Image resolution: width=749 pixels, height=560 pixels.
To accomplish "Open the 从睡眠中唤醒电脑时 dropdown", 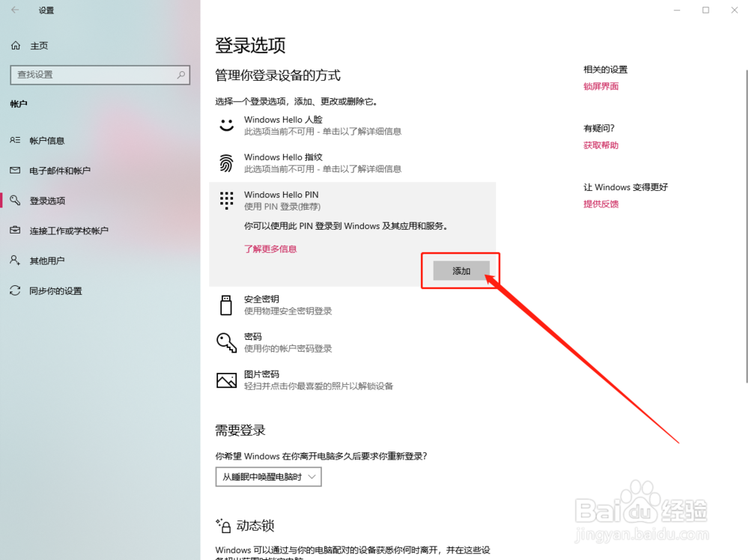I will 268,476.
